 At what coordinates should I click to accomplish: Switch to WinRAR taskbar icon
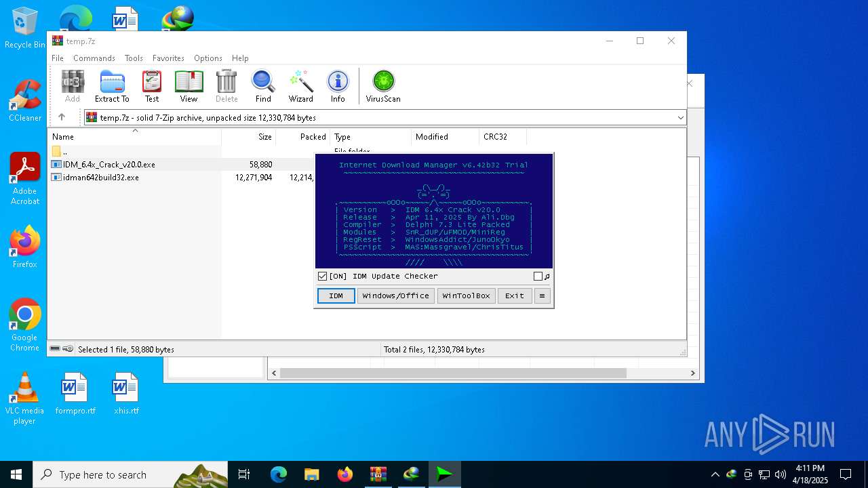(378, 474)
